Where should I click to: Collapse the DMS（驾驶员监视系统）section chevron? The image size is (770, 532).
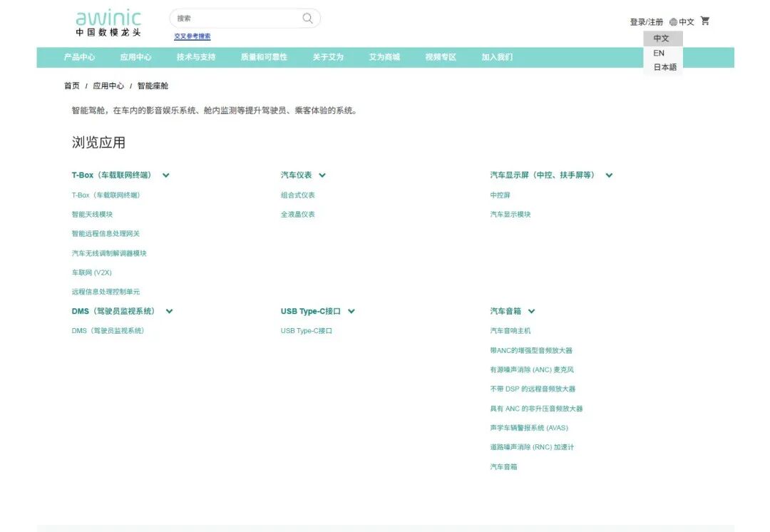(170, 312)
